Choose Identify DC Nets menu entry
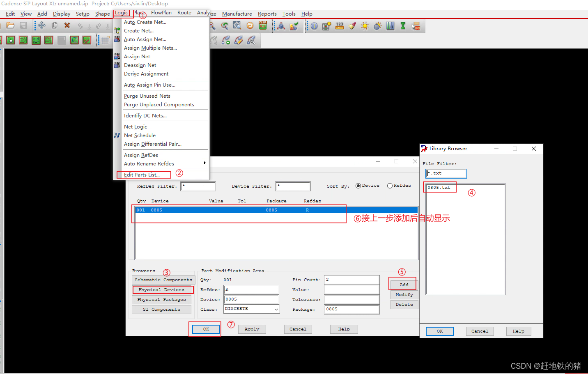The width and height of the screenshot is (588, 374). pos(145,116)
